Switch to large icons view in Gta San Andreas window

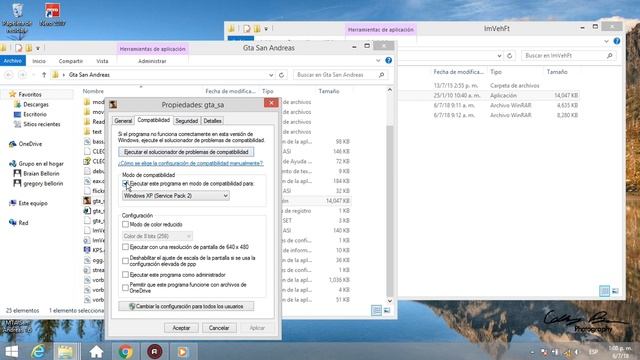coord(387,310)
